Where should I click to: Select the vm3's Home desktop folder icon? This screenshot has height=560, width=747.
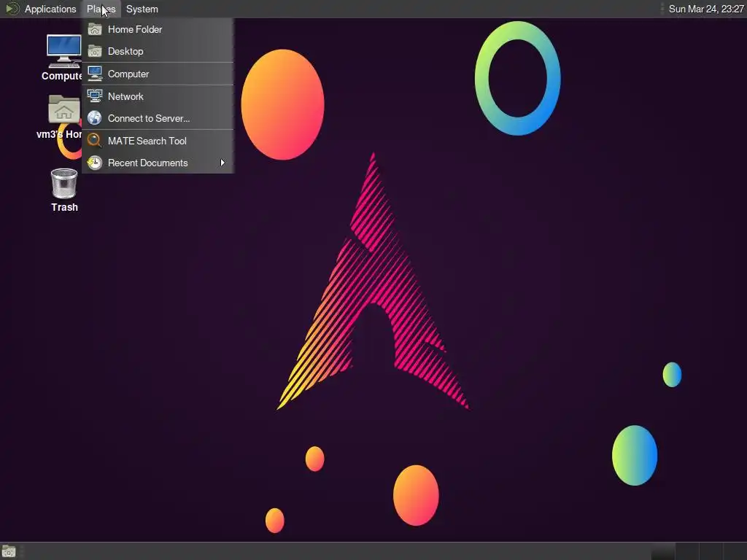(x=64, y=109)
